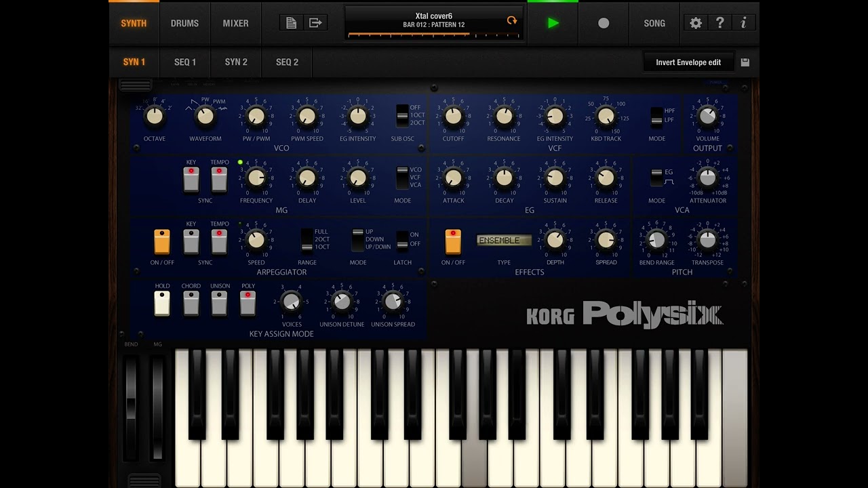The height and width of the screenshot is (488, 868).
Task: Select the SYN 1 tab
Action: click(134, 62)
